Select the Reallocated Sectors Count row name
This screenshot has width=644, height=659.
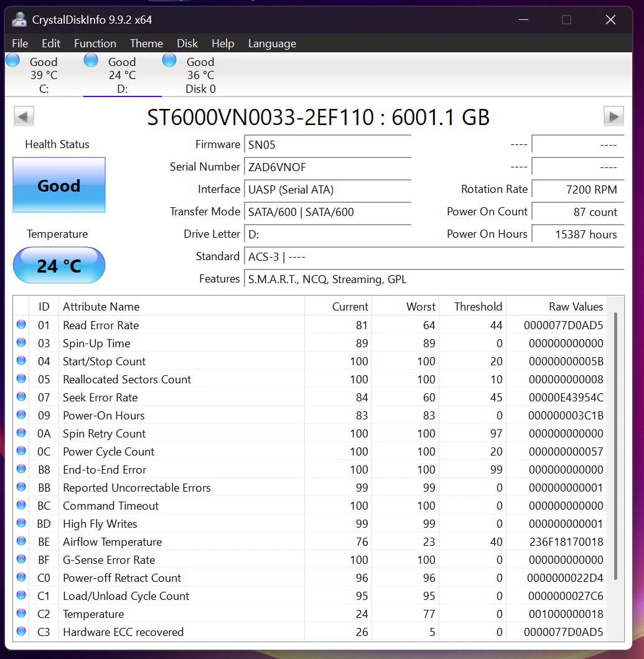pyautogui.click(x=127, y=379)
